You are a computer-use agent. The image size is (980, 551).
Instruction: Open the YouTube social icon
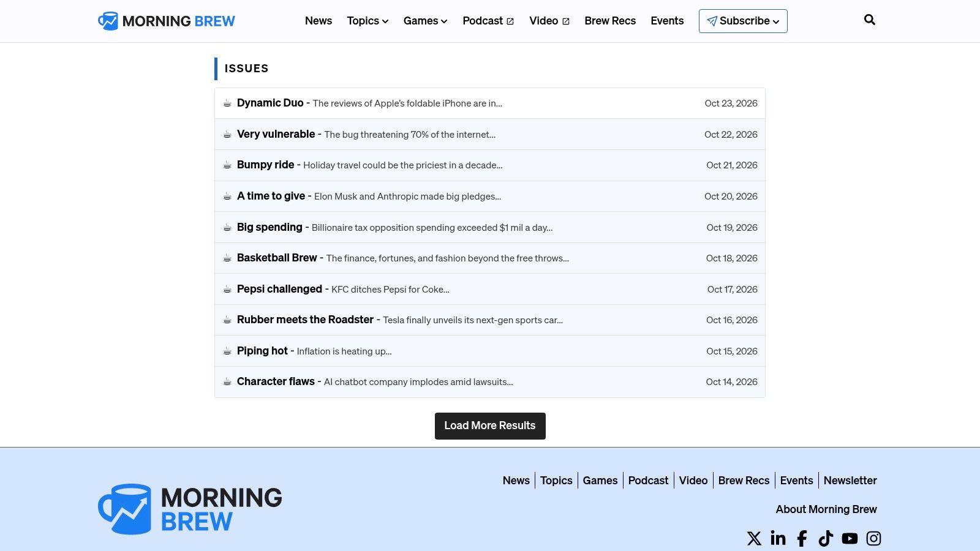pyautogui.click(x=850, y=538)
